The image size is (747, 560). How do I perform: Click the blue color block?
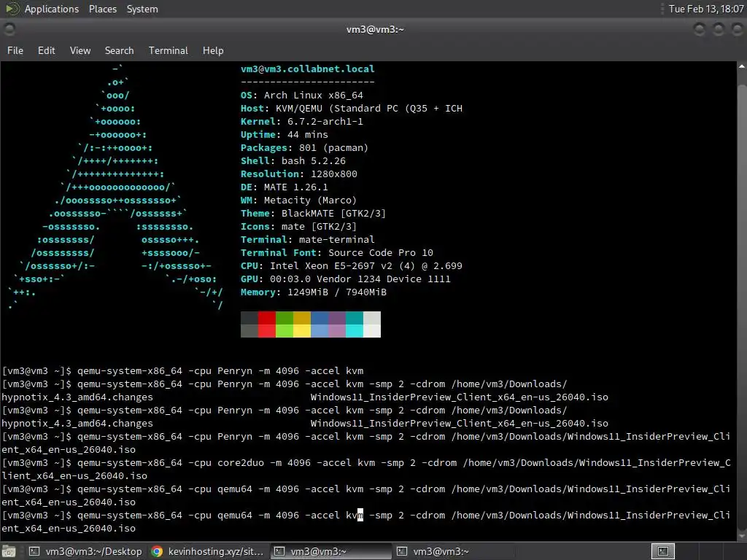(320, 331)
